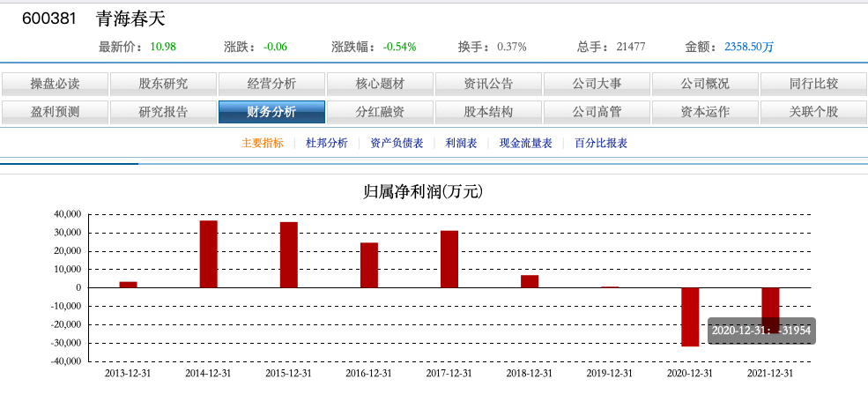Click the 2014-12-31 profit bar

coord(209,254)
